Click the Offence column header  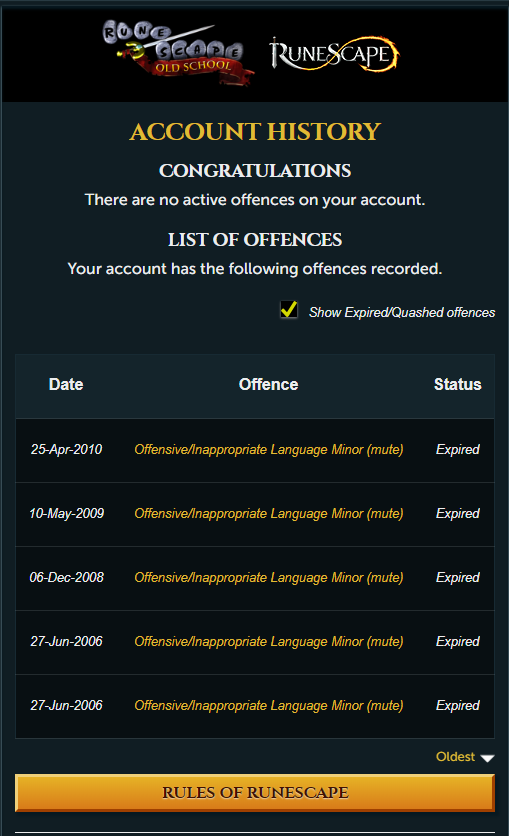[269, 384]
